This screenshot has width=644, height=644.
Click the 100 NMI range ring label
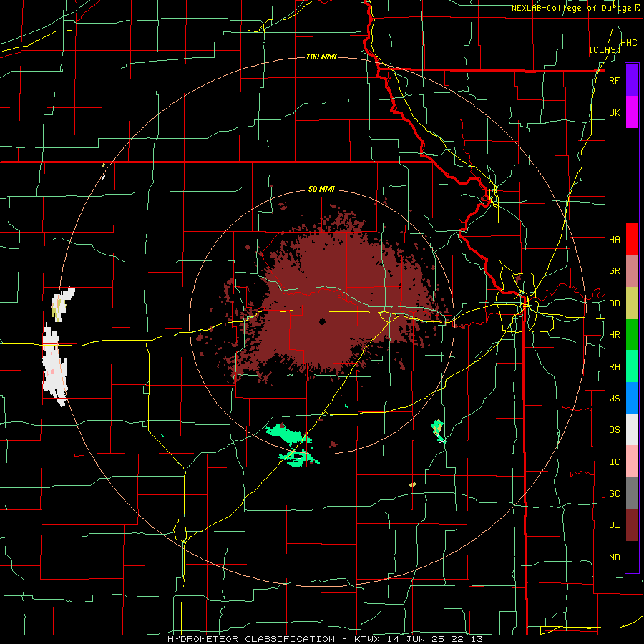(321, 57)
